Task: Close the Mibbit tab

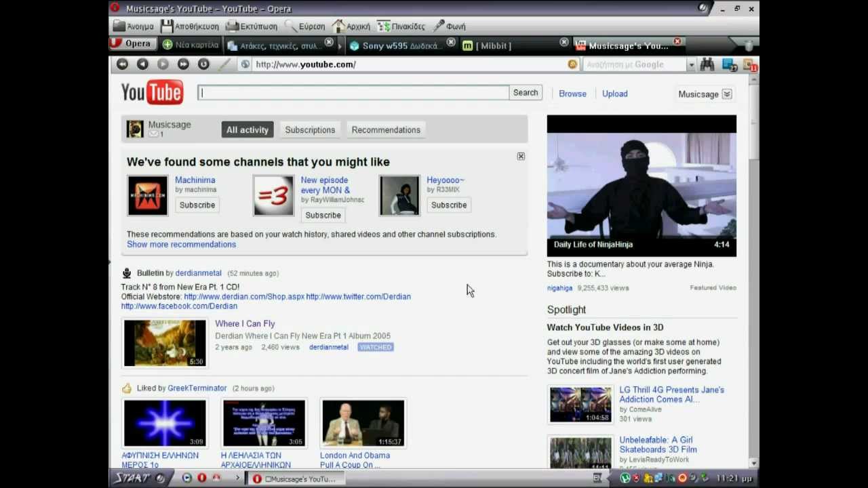Action: pos(564,42)
